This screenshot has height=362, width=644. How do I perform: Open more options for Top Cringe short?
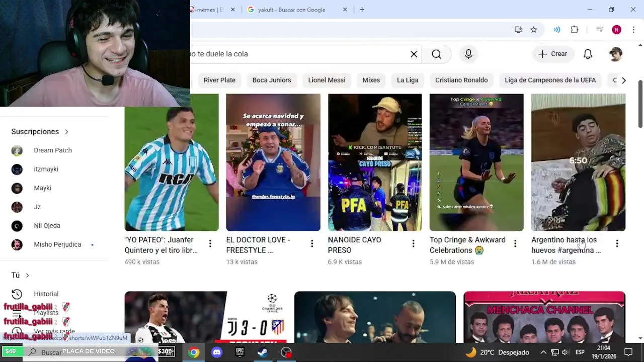(515, 244)
